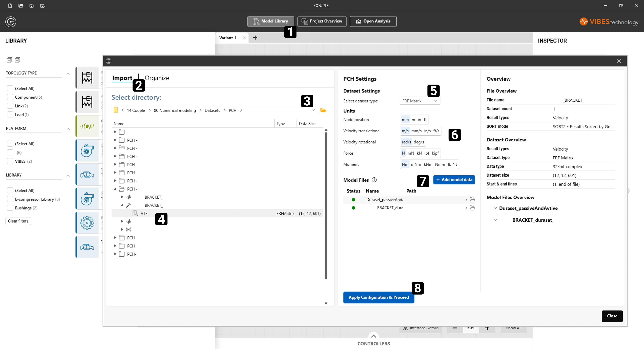Open the Project Overview view
Image resolution: width=644 pixels, height=349 pixels.
(322, 22)
